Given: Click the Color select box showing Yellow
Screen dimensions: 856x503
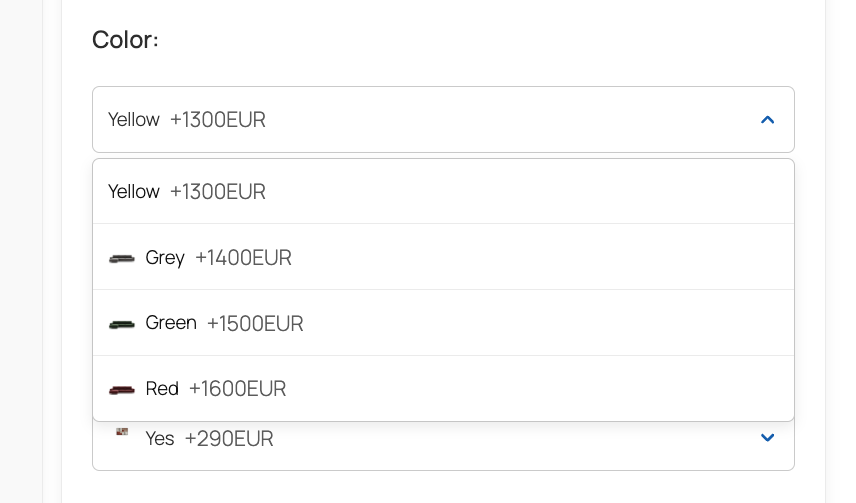Looking at the screenshot, I should [x=443, y=120].
